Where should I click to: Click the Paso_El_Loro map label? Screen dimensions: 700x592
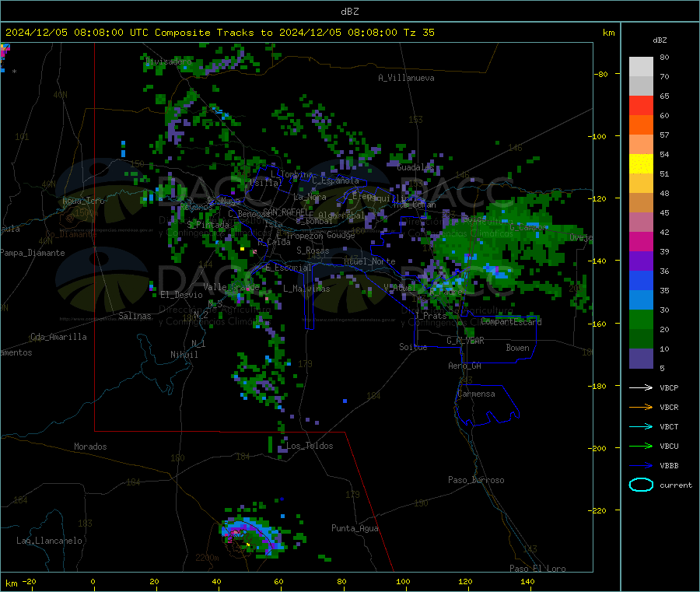(537, 569)
